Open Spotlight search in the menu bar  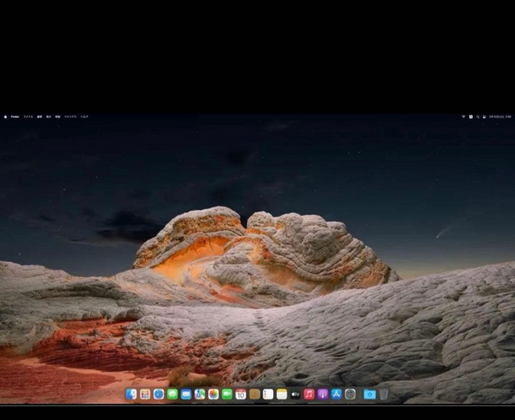coord(478,116)
